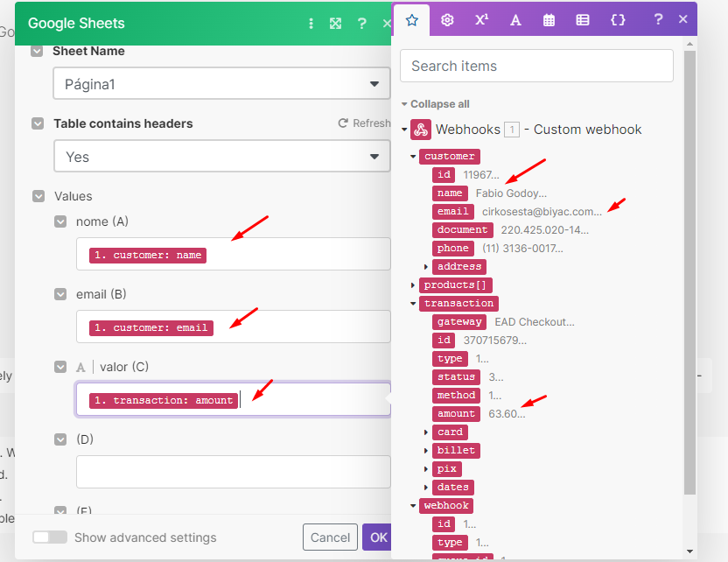Select the transaction status variable
The image size is (728, 562).
pyautogui.click(x=456, y=376)
